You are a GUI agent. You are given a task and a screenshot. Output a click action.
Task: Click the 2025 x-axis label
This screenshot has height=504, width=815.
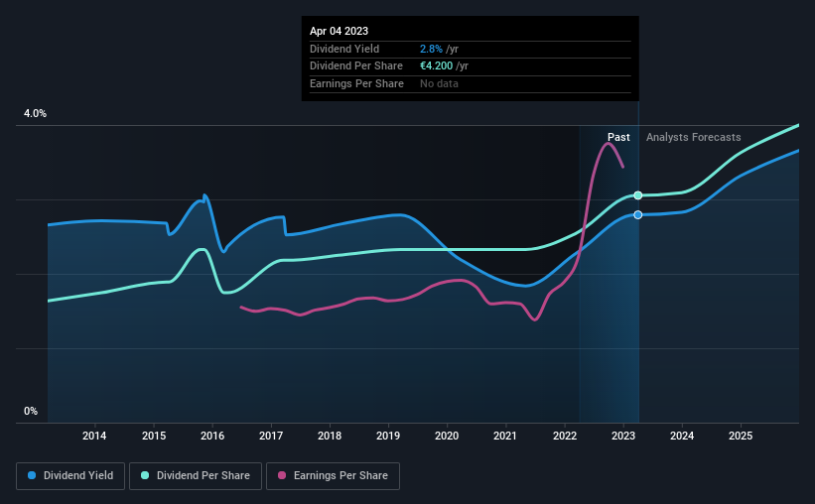click(741, 436)
